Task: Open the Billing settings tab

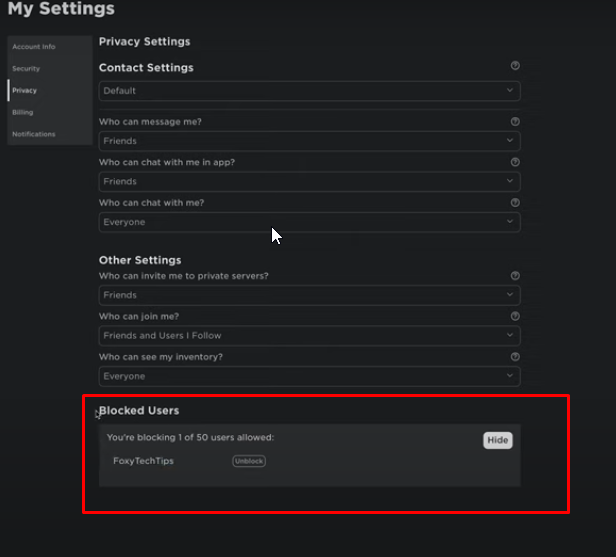Action: tap(50, 112)
